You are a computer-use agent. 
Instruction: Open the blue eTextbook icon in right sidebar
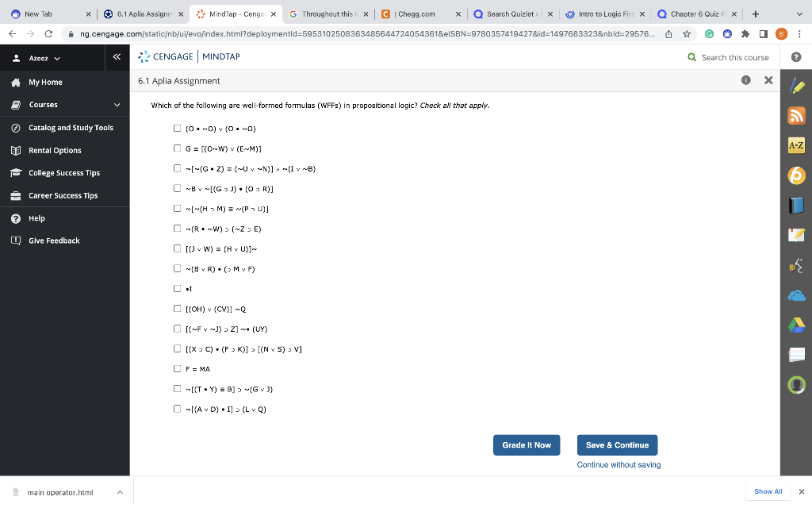[x=796, y=206]
